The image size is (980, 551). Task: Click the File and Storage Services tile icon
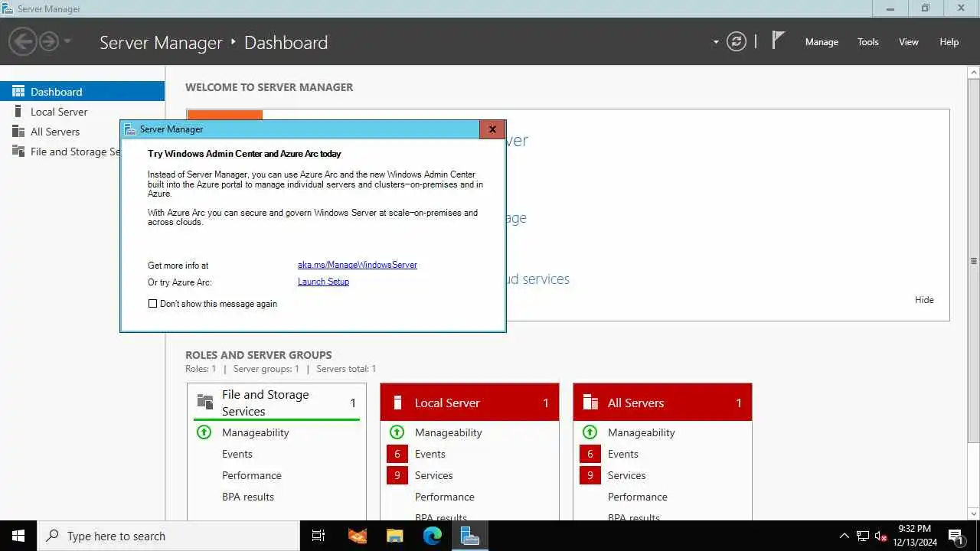point(205,402)
